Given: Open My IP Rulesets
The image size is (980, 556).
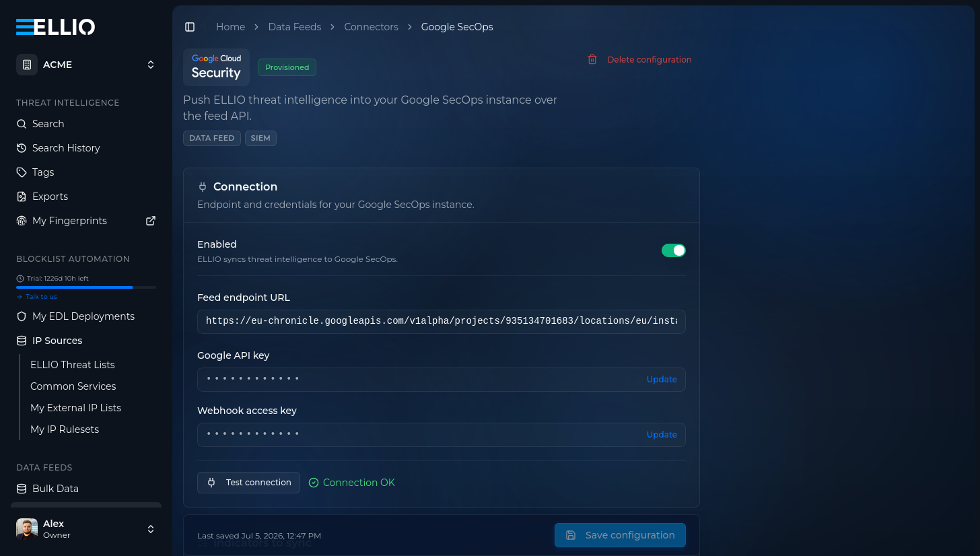Looking at the screenshot, I should pyautogui.click(x=65, y=429).
